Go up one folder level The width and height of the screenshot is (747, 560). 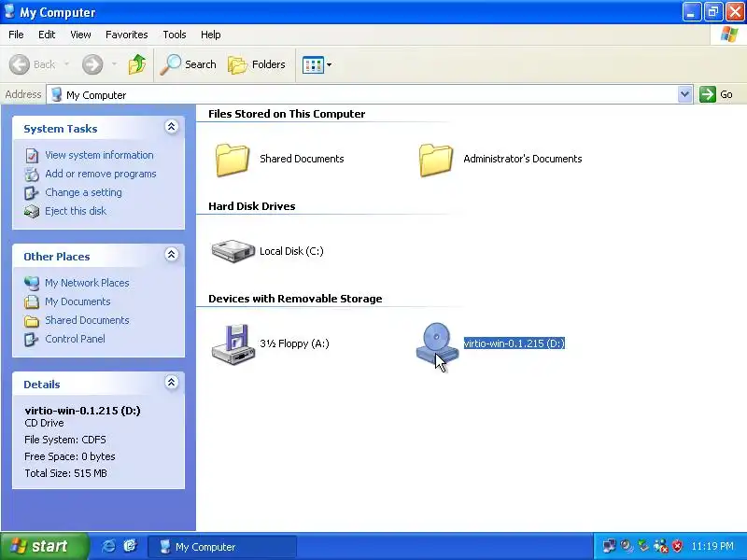(137, 64)
